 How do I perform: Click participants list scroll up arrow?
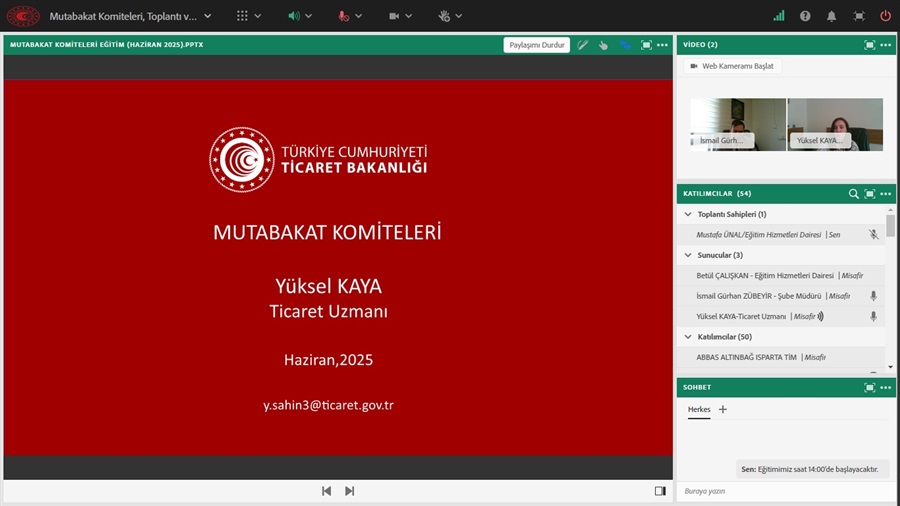(890, 210)
